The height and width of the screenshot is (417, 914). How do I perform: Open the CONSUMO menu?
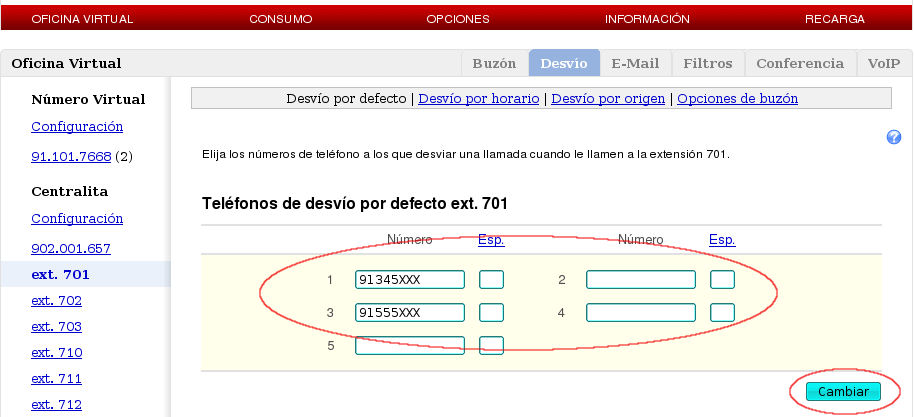[x=280, y=19]
